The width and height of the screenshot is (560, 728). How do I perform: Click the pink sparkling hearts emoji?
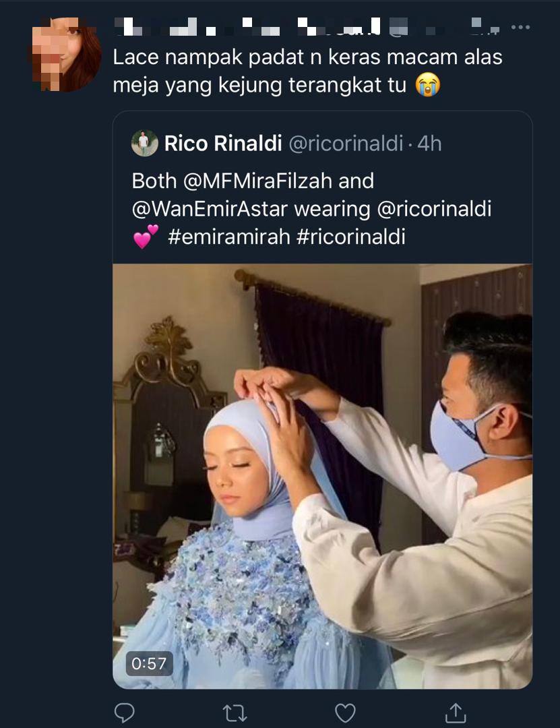(x=145, y=237)
